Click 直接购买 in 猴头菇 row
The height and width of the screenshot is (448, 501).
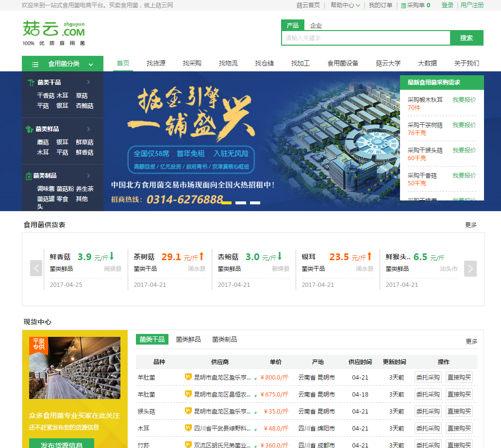[x=459, y=411]
